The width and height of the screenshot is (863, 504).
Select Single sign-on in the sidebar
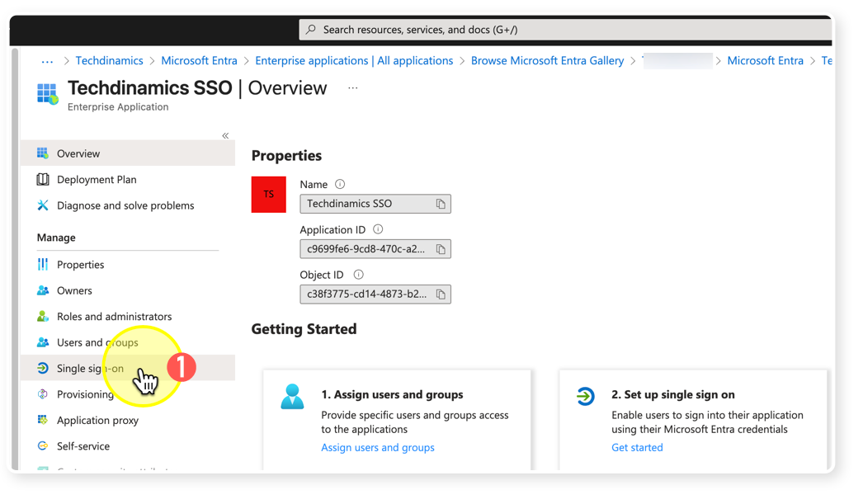tap(128, 368)
